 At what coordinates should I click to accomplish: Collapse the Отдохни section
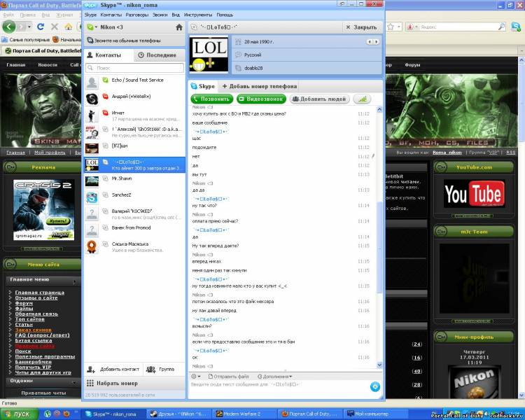(x=74, y=381)
